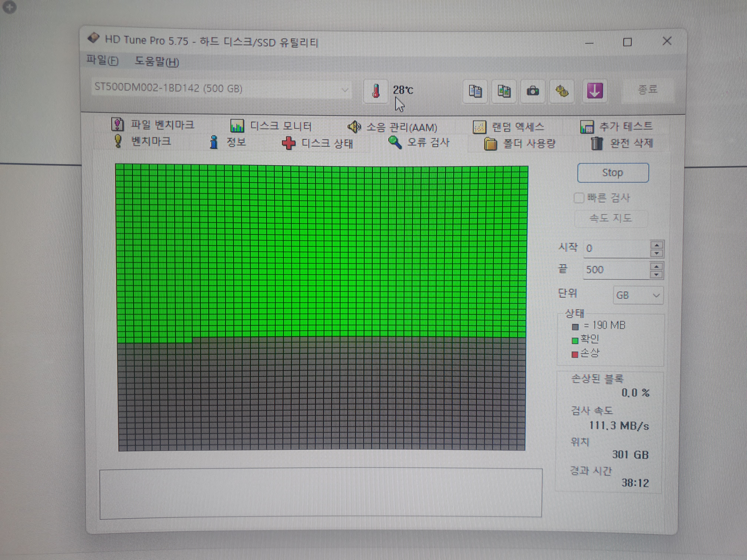Click the camera save screenshot icon
The width and height of the screenshot is (747, 560).
coord(533,91)
